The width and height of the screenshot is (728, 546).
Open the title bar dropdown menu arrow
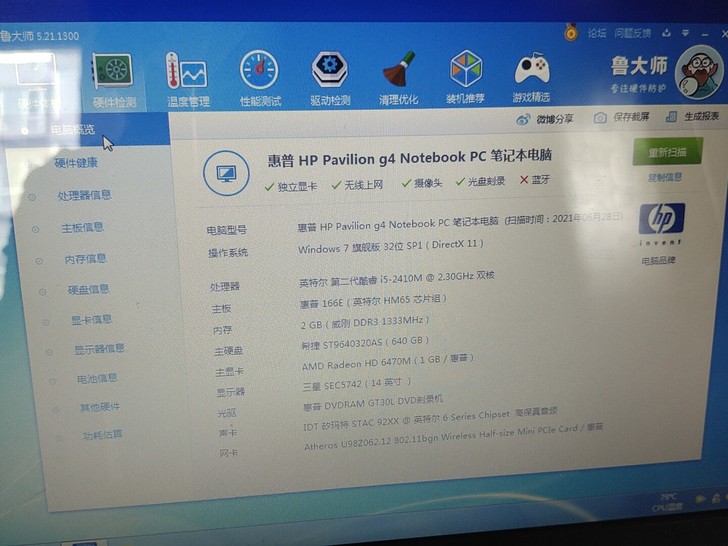[685, 33]
